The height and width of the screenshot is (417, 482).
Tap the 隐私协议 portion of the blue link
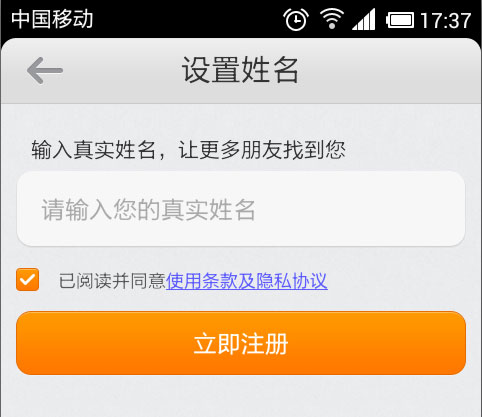pyautogui.click(x=292, y=281)
